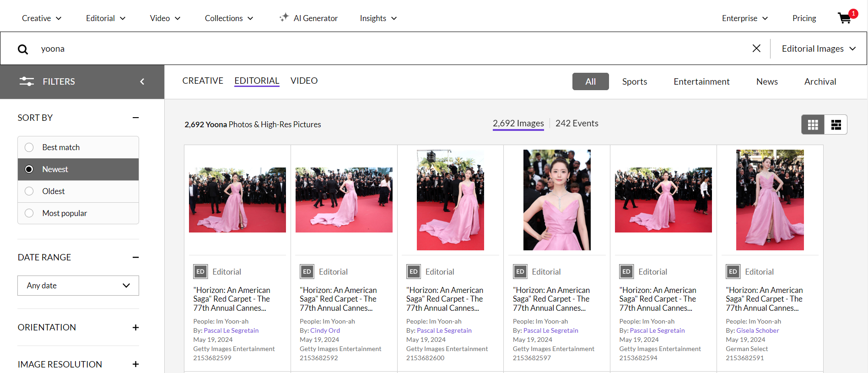Open the Editorial Images search dropdown

(x=819, y=49)
